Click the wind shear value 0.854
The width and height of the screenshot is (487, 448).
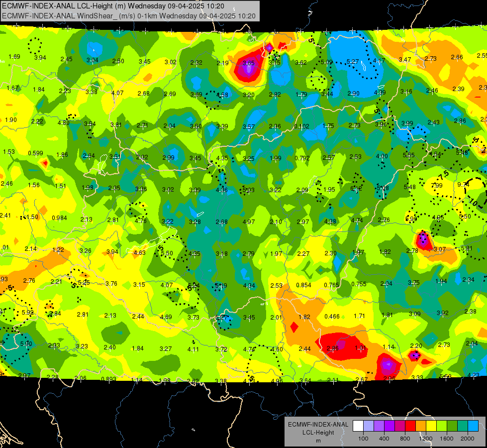[x=303, y=285]
